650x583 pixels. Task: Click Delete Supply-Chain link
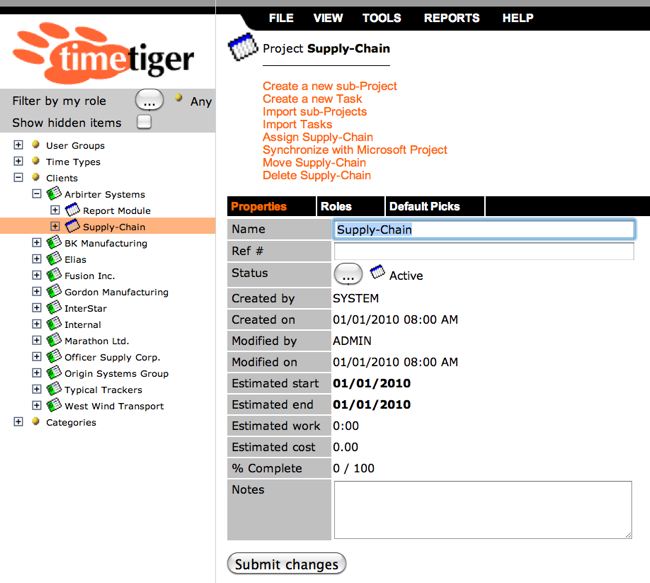pos(317,175)
